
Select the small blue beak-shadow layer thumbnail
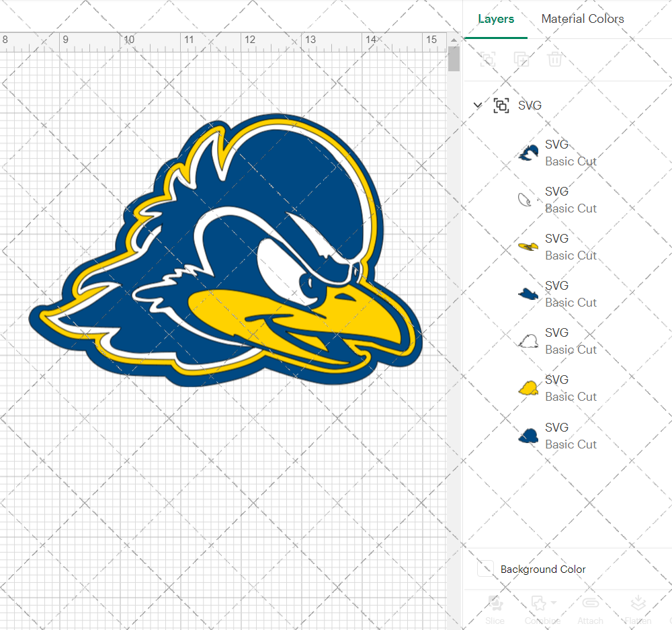528,294
